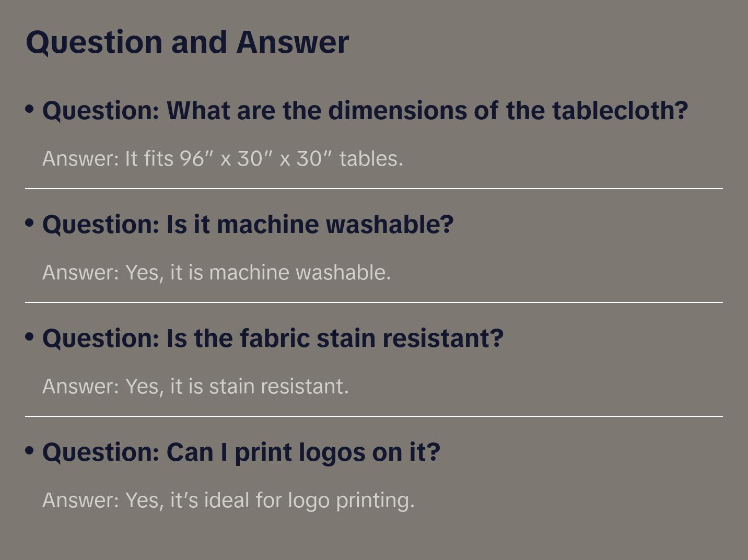Click the bullet beside the machine washable question

tap(30, 223)
